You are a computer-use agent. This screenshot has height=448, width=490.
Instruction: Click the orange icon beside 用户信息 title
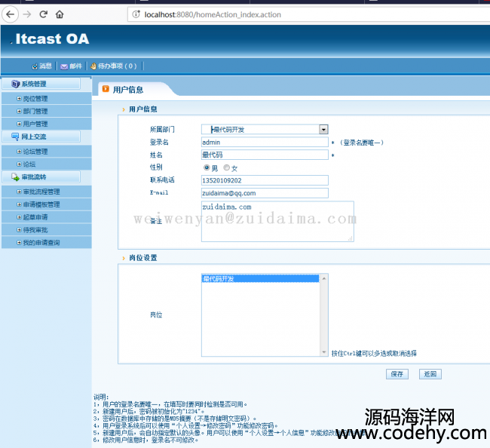[x=106, y=89]
